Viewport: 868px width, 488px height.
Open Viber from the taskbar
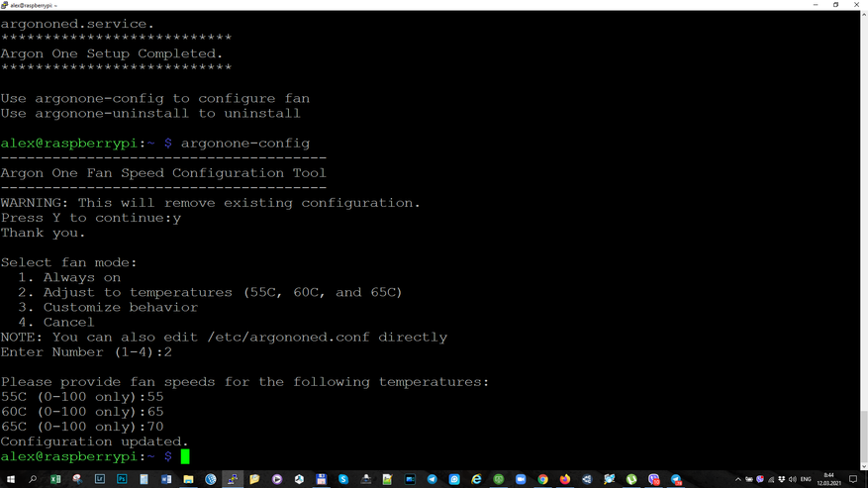pyautogui.click(x=654, y=479)
